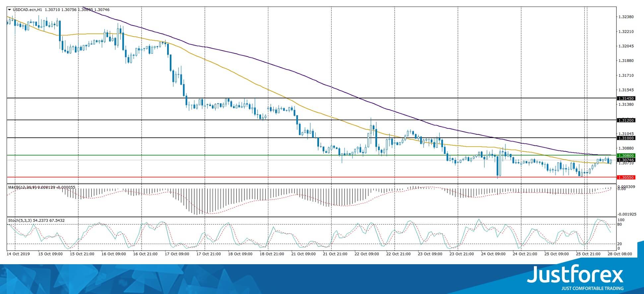The image size is (644, 294).
Task: Click the 18 Oct 09:00 time label
Action: [x=240, y=254]
